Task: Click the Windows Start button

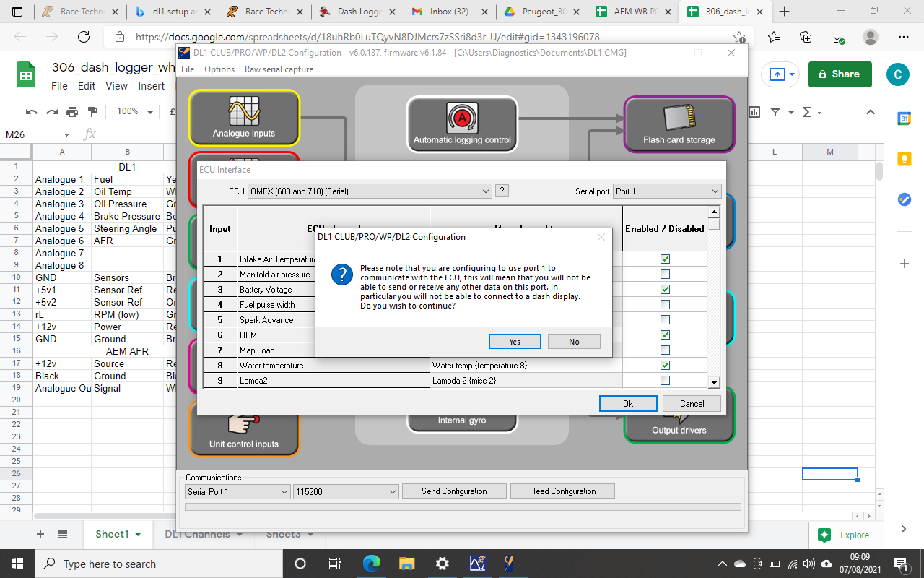Action: click(17, 564)
